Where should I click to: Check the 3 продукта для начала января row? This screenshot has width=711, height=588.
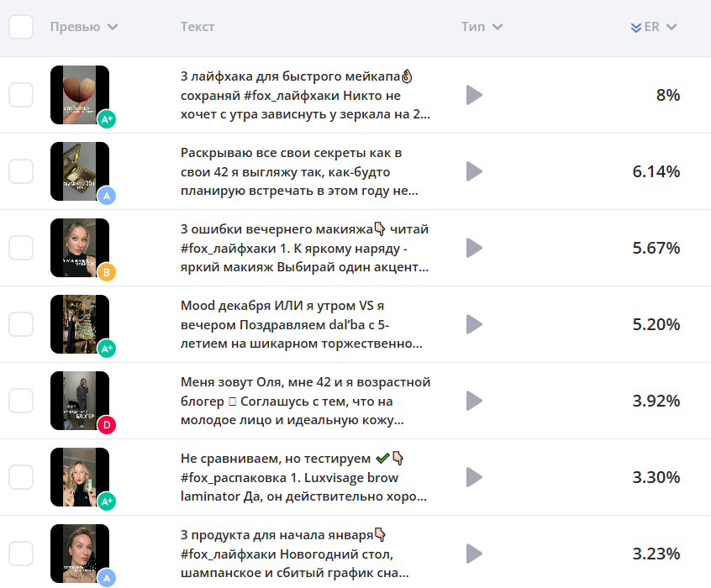point(21,554)
